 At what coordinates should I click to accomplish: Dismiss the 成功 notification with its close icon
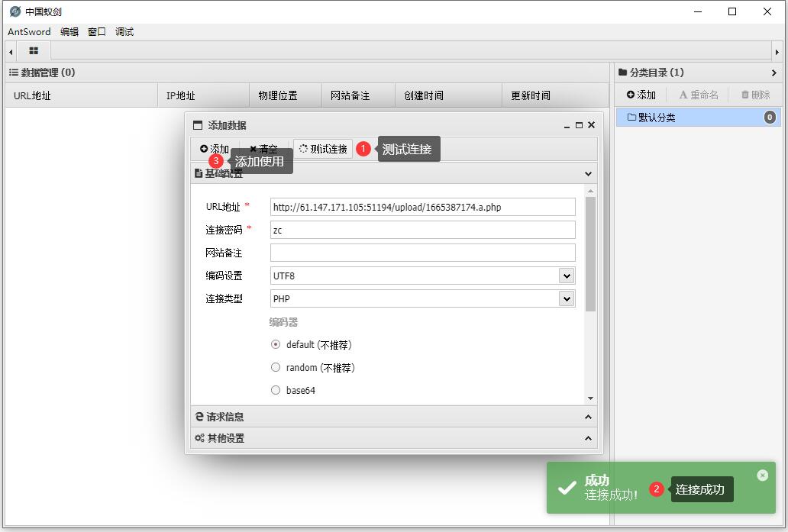click(762, 476)
